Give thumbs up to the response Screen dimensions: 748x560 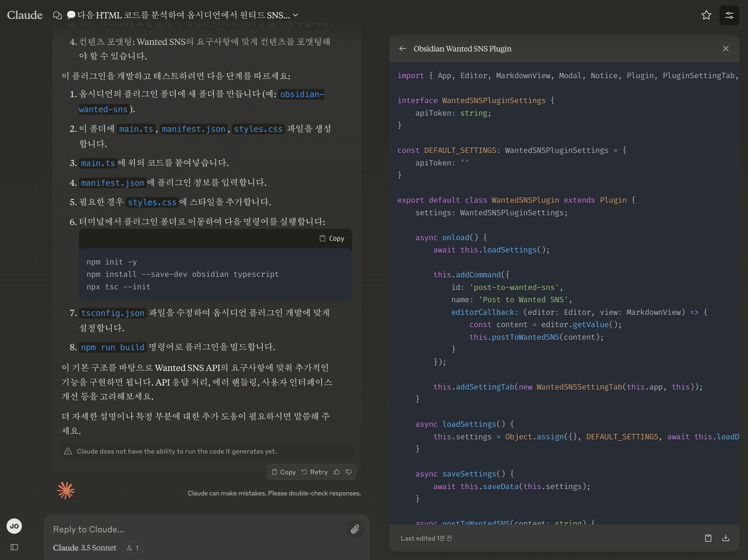336,472
